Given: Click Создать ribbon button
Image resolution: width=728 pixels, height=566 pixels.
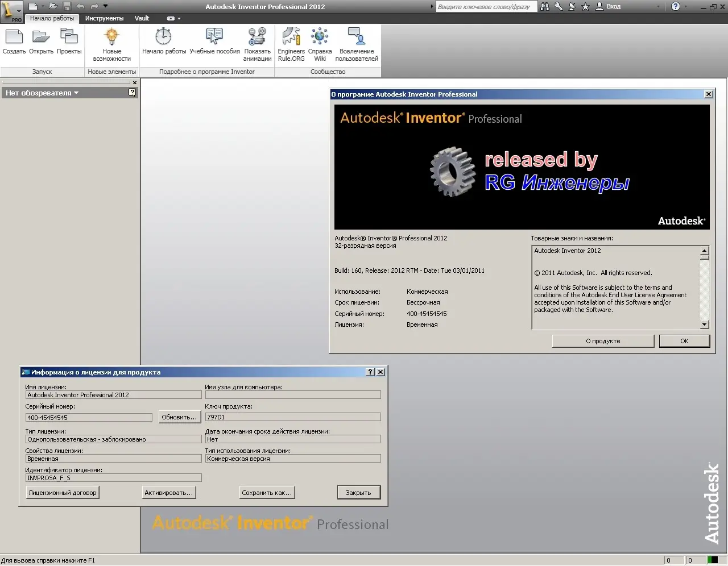Looking at the screenshot, I should click(x=14, y=40).
